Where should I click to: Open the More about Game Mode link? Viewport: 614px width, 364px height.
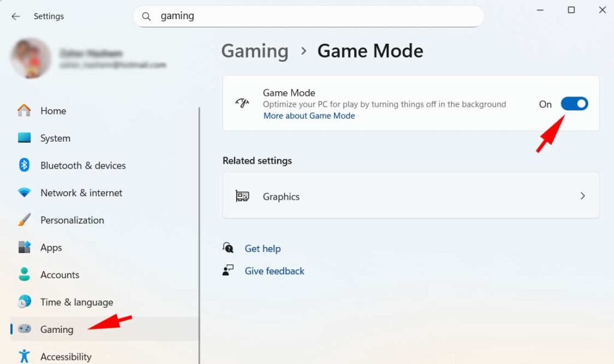point(309,116)
